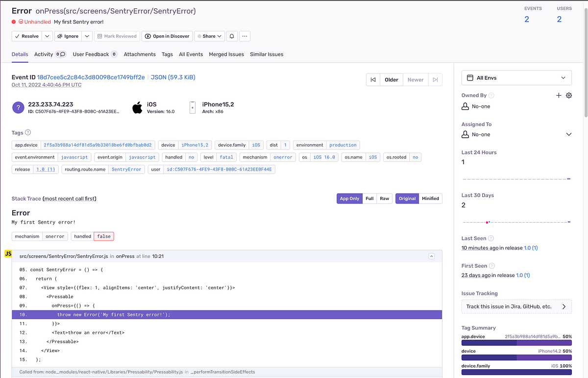This screenshot has width=588, height=378.
Task: Open Last Seen release 1.0 (1) link
Action: [x=531, y=248]
